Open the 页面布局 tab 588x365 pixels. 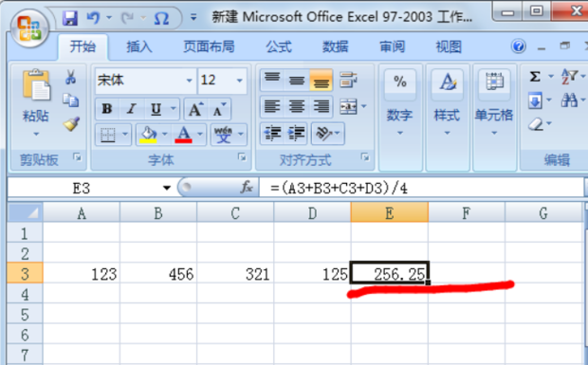(x=209, y=46)
